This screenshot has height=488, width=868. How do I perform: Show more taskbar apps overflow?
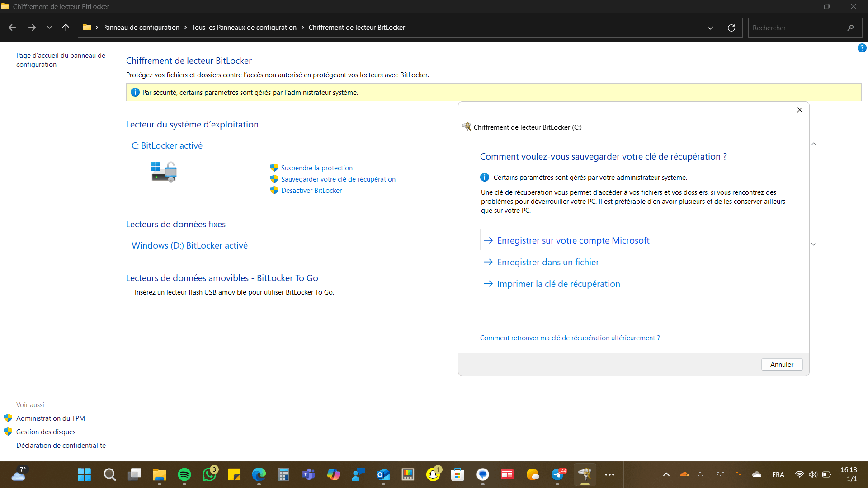tap(610, 474)
